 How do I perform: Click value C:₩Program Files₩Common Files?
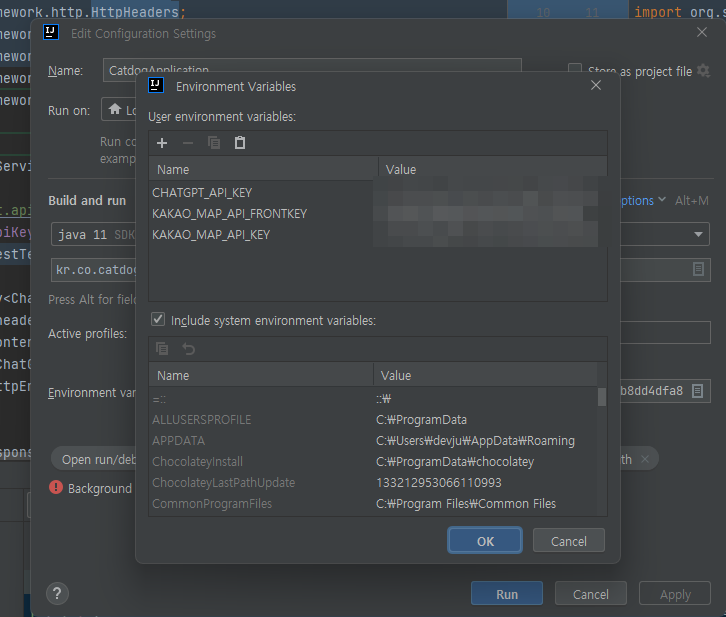466,503
